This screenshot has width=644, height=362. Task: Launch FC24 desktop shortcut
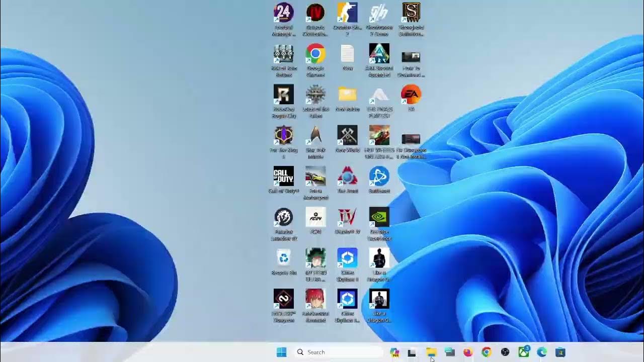coord(315,221)
